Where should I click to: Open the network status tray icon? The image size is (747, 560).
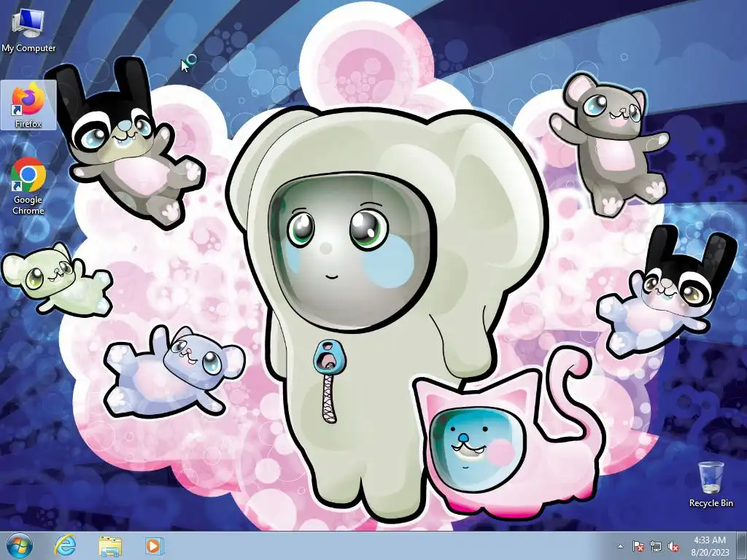(656, 546)
